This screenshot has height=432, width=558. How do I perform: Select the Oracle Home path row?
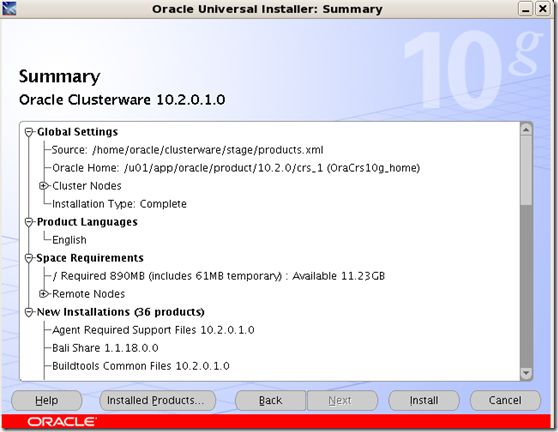[236, 168]
